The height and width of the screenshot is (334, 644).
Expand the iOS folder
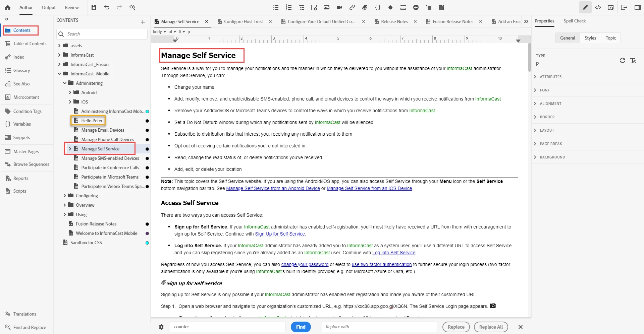coord(70,102)
